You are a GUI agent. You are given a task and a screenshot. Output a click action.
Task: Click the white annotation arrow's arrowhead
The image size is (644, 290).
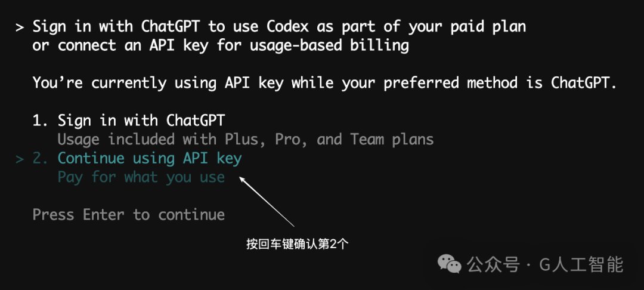click(243, 181)
